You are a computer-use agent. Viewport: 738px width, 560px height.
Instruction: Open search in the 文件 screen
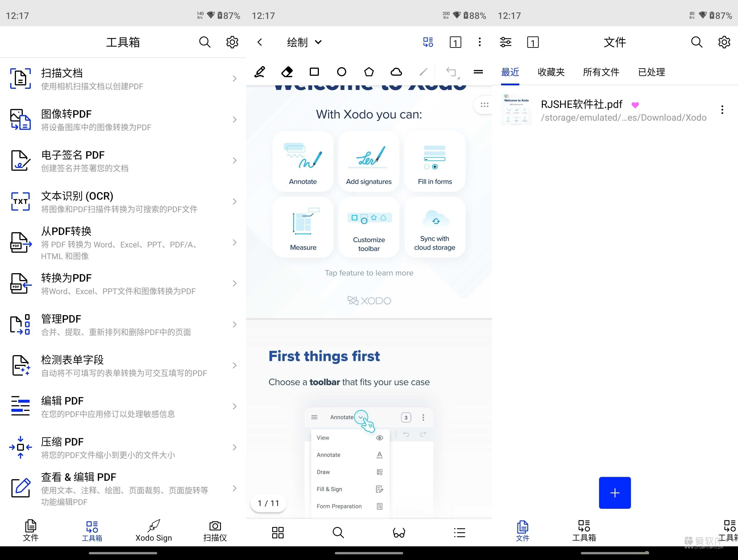696,42
